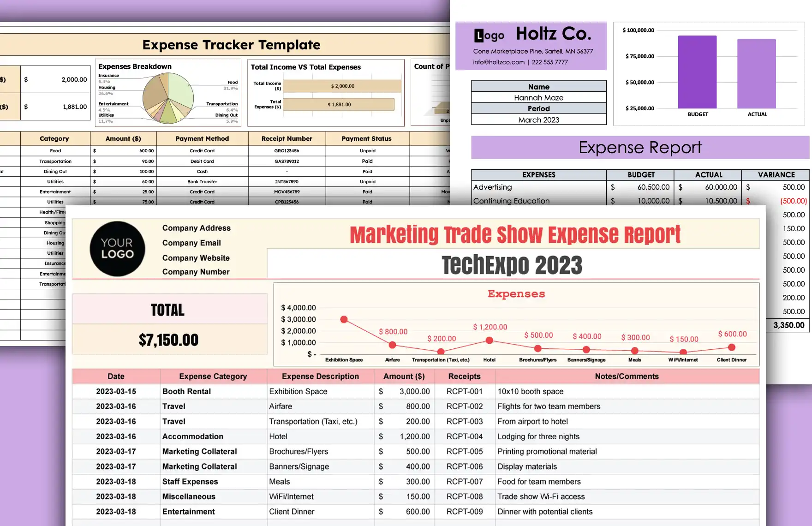The width and height of the screenshot is (812, 526).
Task: Select the BUDGET bar in the purple chart
Action: click(698, 72)
